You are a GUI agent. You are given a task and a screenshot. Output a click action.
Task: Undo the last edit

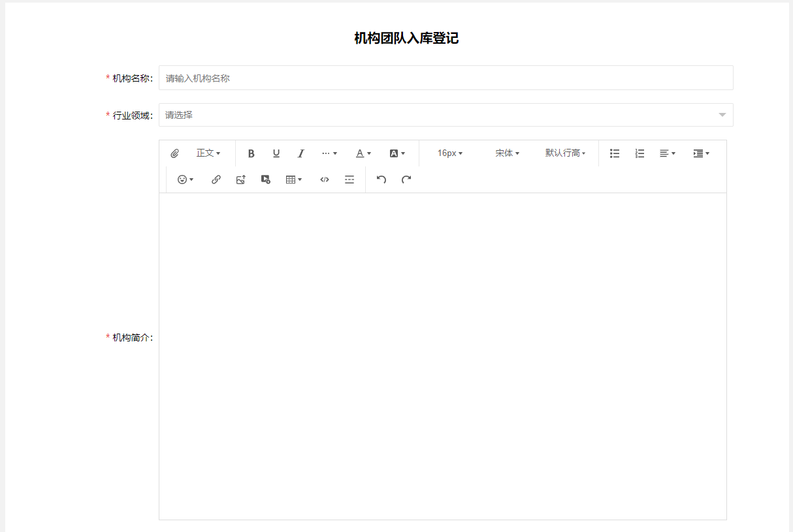click(381, 180)
